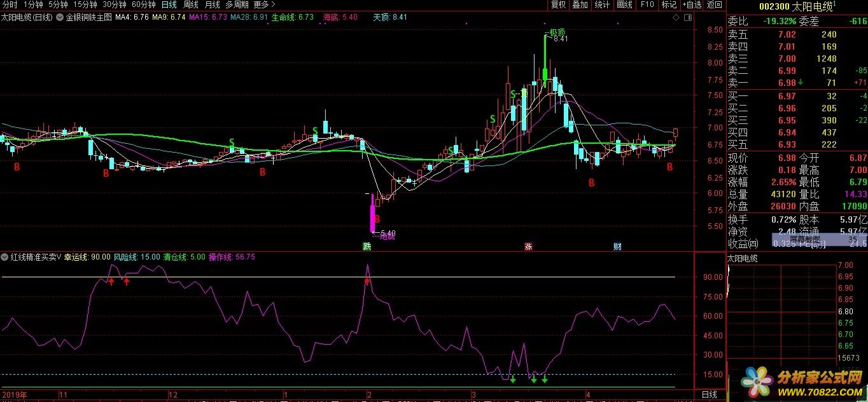The height and width of the screenshot is (402, 868).
Task: Click the 生命线: 6.73 legend value
Action: point(293,17)
